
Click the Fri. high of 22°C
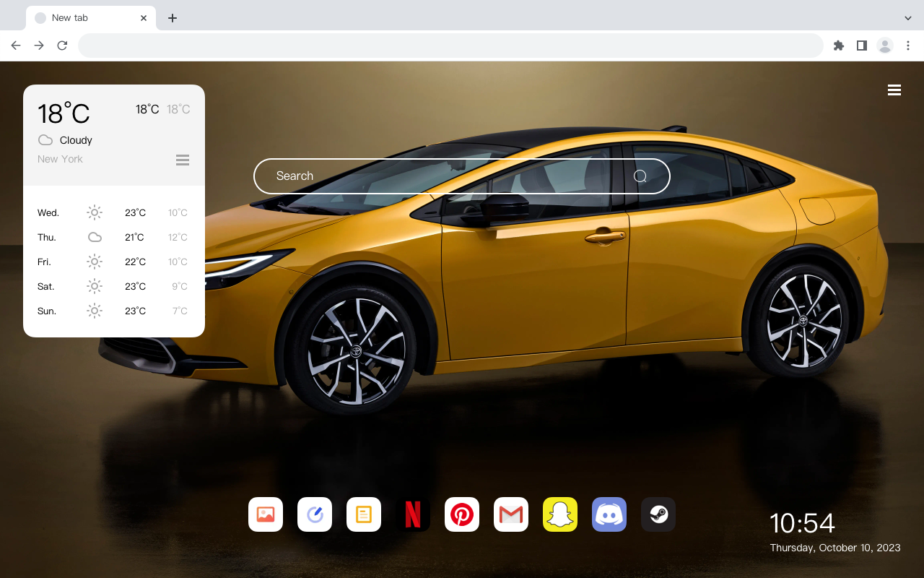coord(135,262)
